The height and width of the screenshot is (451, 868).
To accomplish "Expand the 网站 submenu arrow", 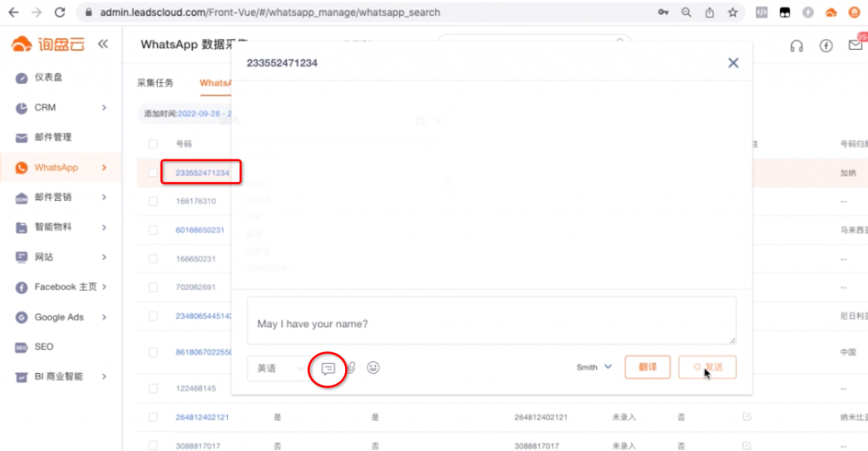I will (x=104, y=257).
